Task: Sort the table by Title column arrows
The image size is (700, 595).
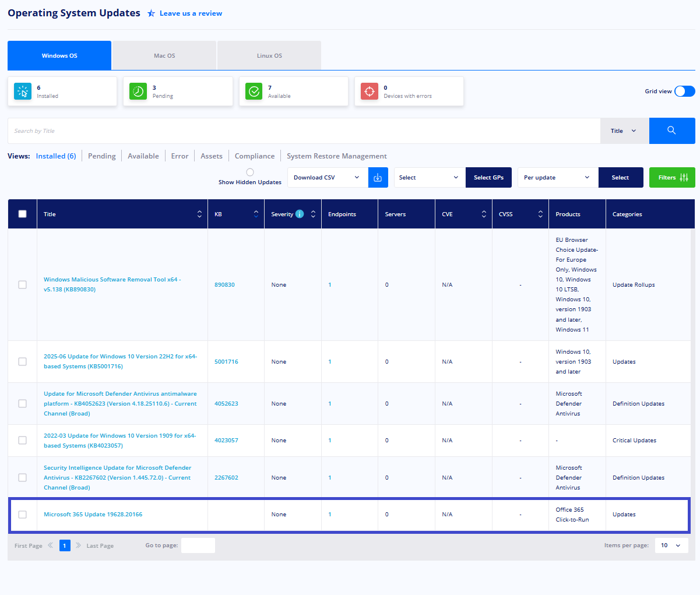Action: pyautogui.click(x=199, y=214)
